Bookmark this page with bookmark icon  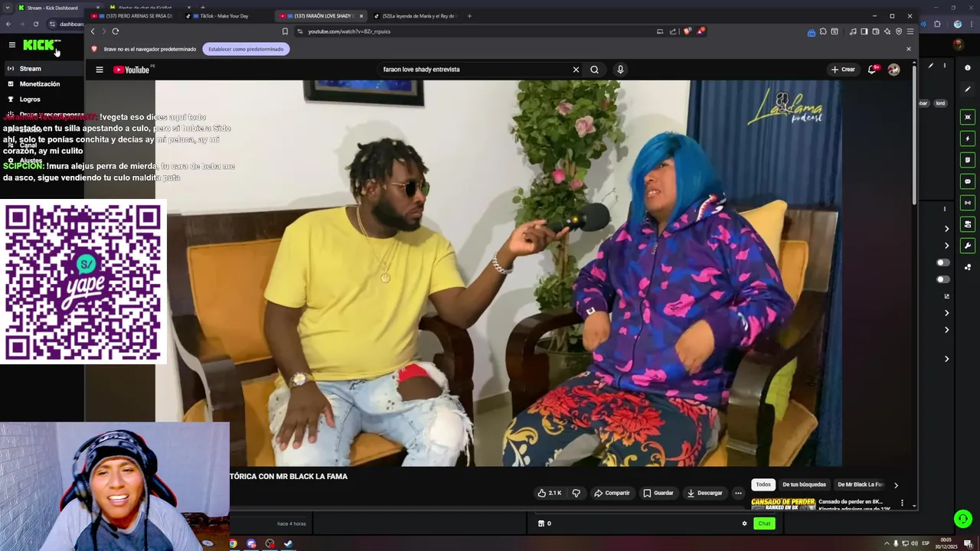tap(285, 31)
